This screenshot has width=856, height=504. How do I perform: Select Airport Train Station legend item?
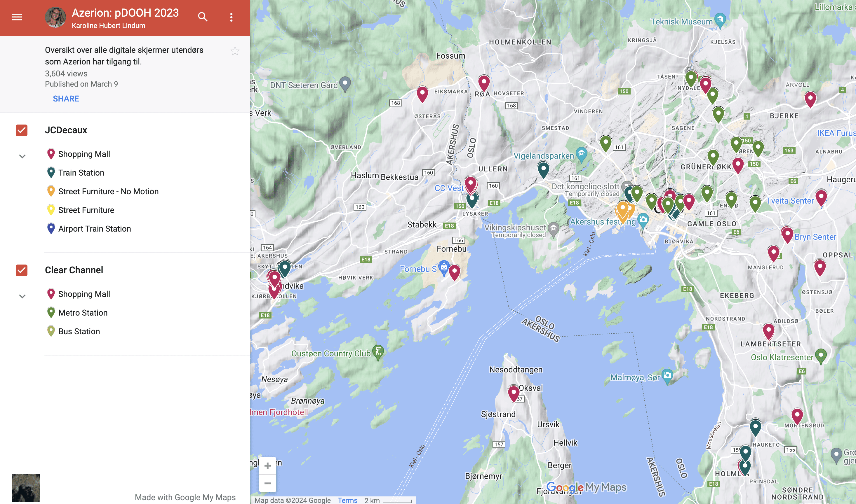95,229
